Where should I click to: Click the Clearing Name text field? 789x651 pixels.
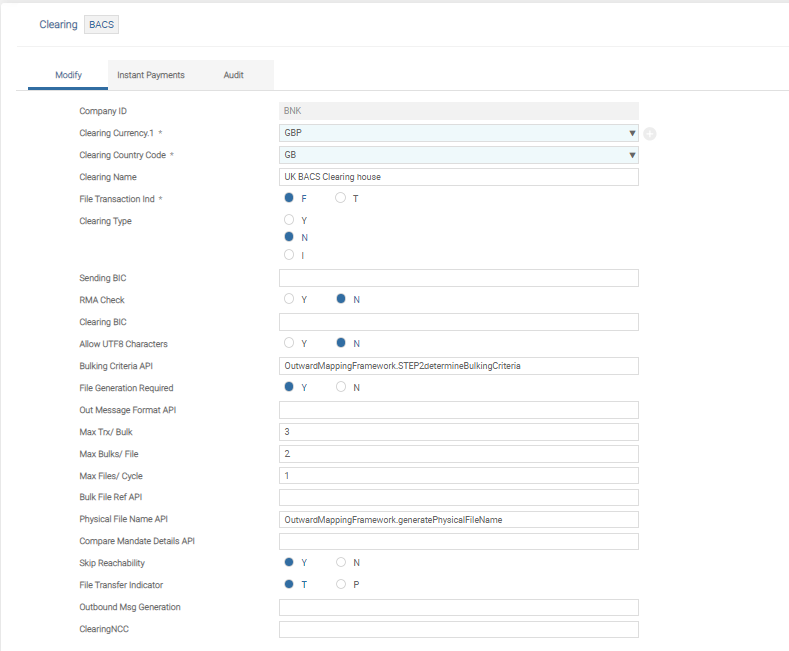tap(458, 177)
